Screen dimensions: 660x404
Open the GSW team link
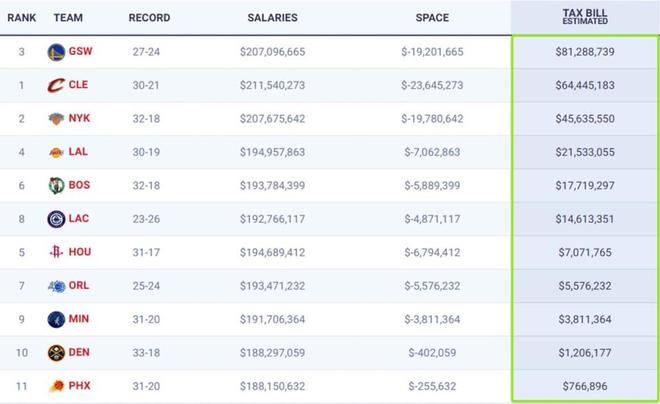point(81,51)
